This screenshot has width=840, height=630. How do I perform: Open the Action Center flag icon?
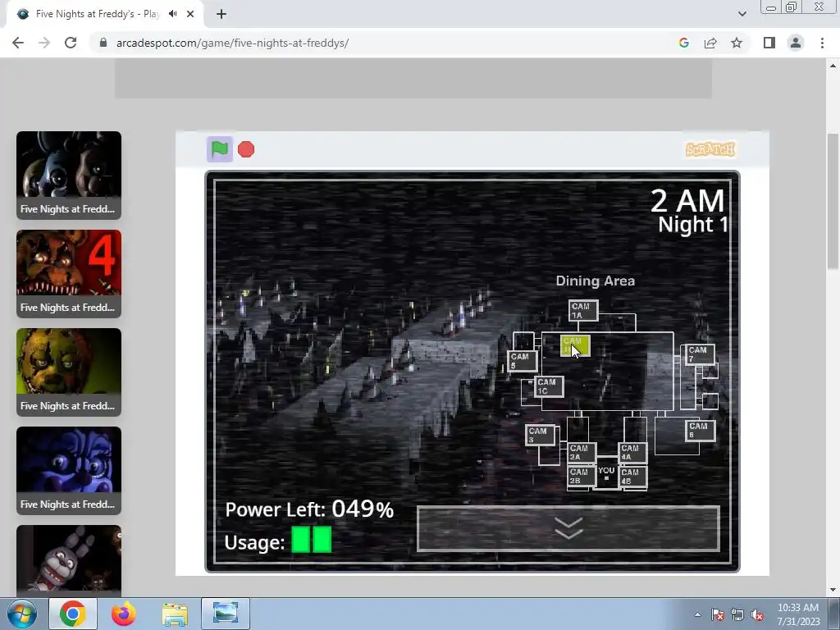click(718, 615)
